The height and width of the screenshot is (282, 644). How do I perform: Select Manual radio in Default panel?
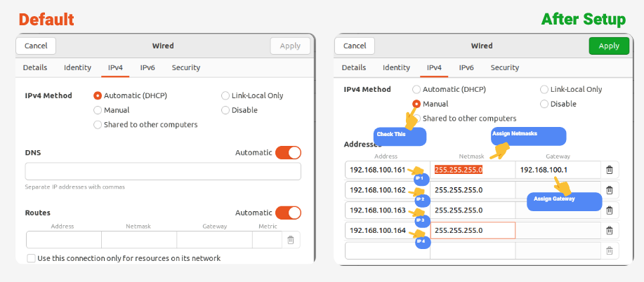[x=98, y=110]
